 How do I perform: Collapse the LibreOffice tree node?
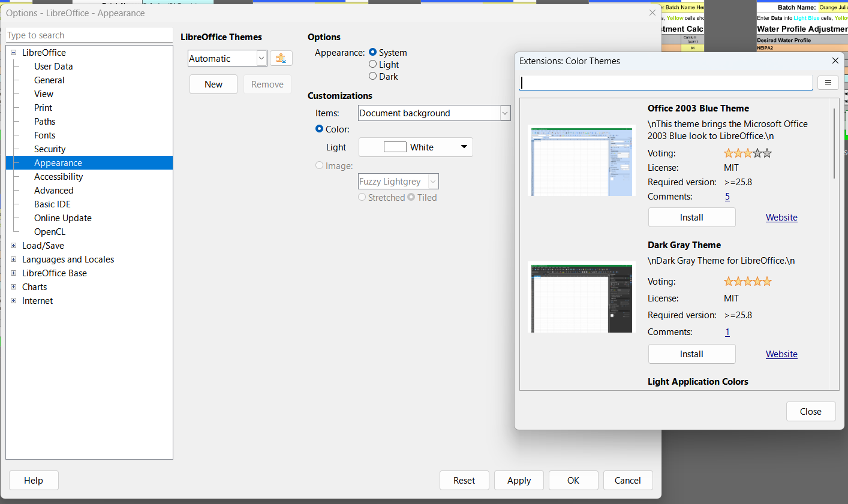[13, 53]
